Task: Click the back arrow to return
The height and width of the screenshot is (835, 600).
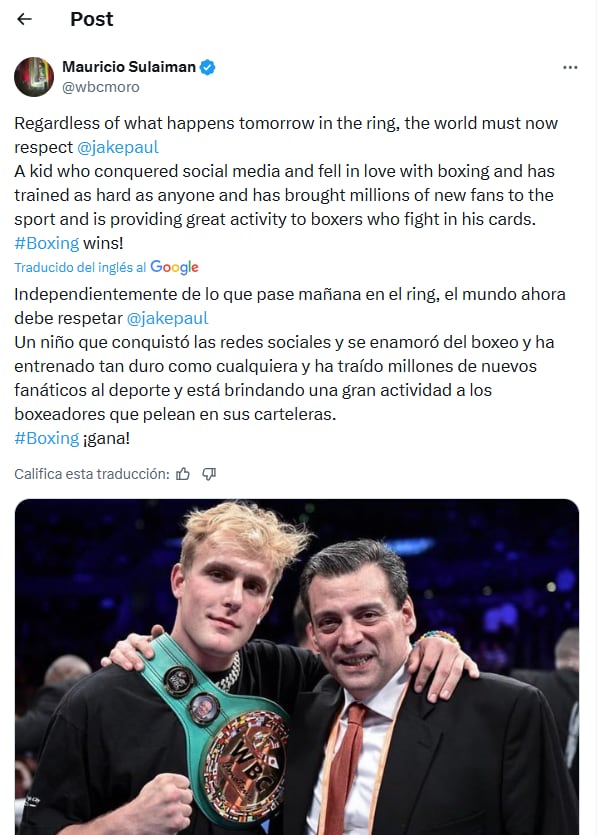Action: coord(24,19)
